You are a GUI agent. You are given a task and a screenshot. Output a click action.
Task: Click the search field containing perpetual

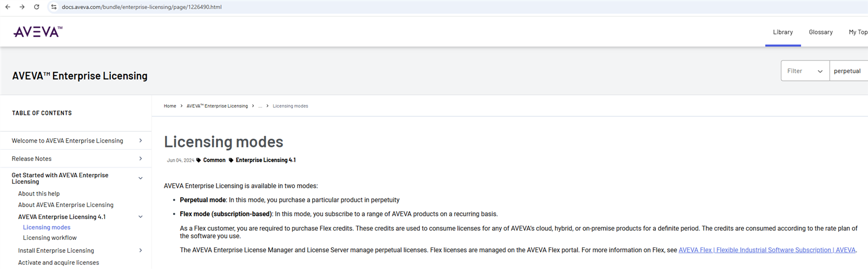(x=849, y=71)
